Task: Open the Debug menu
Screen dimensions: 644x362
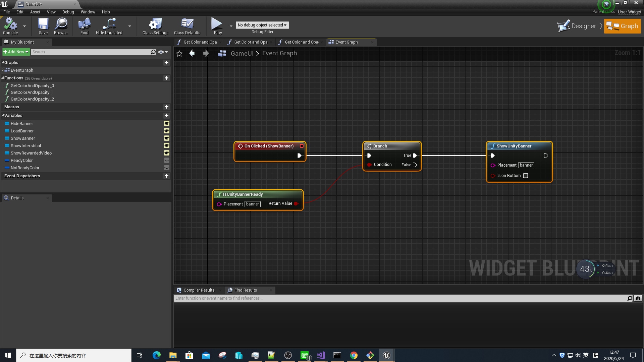Action: point(68,12)
